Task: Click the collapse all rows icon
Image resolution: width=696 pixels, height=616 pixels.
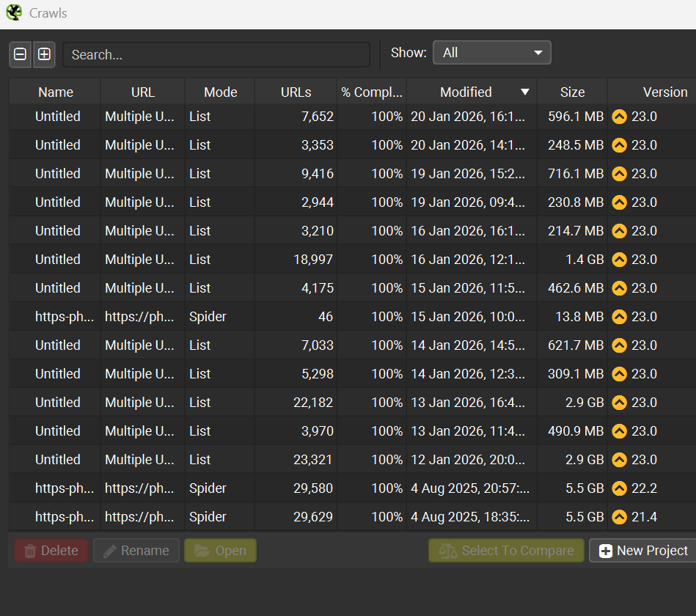Action: [20, 54]
